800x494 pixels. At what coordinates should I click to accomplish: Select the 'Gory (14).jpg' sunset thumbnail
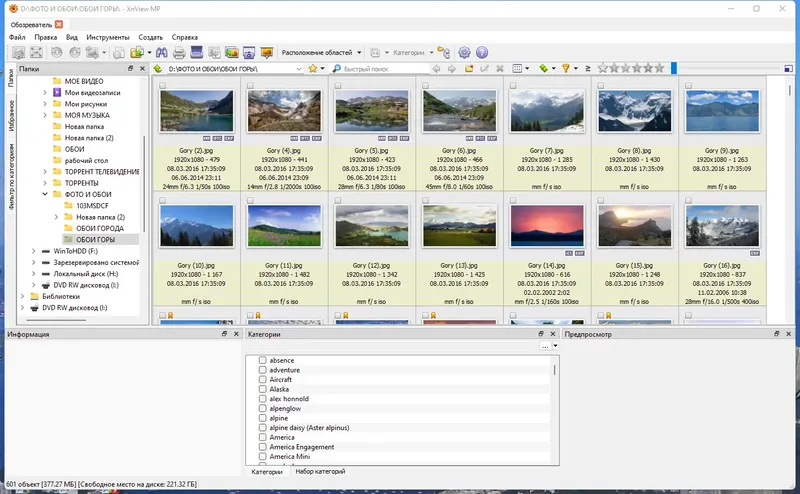(x=546, y=225)
